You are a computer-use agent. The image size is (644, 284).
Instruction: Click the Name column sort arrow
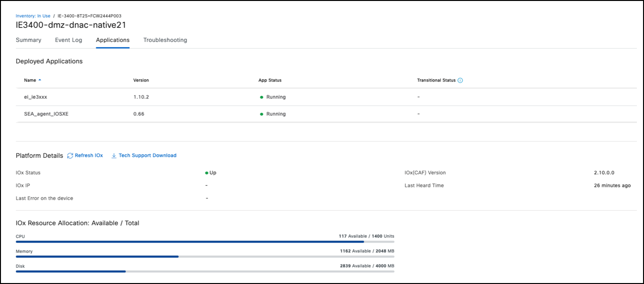(x=40, y=80)
